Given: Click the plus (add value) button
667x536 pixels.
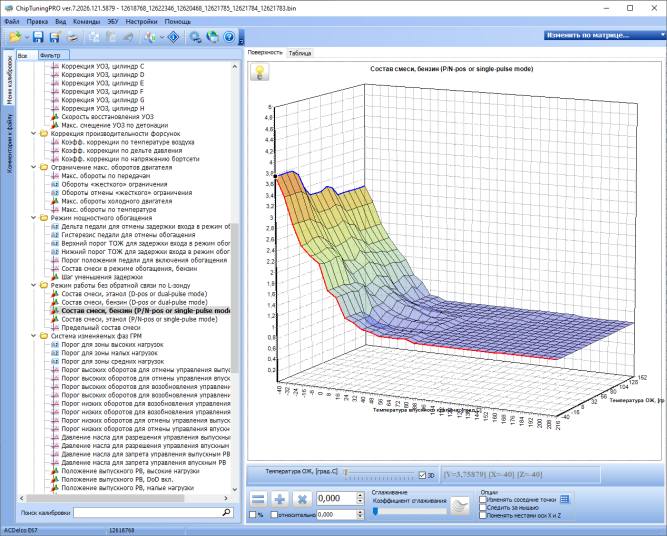Looking at the screenshot, I should click(x=280, y=499).
